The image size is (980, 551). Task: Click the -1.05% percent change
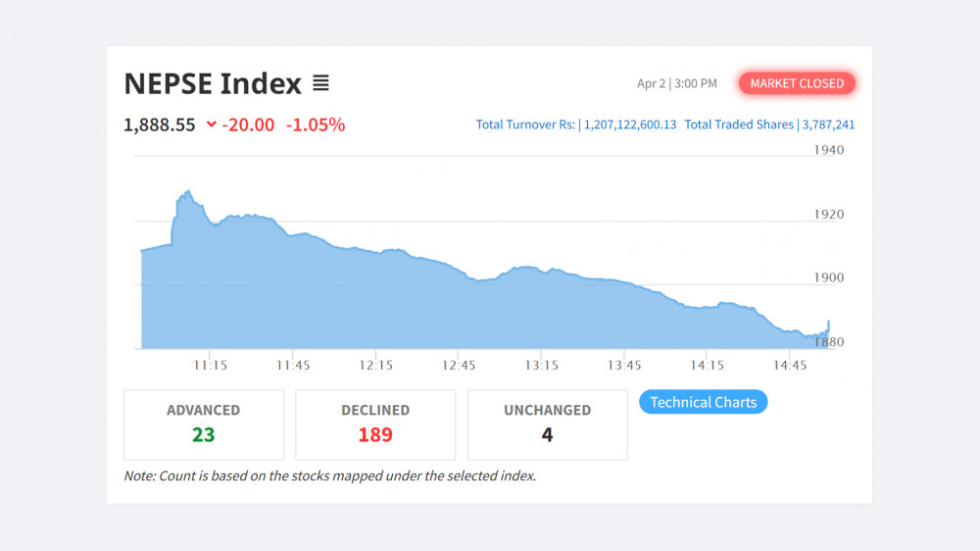[315, 125]
